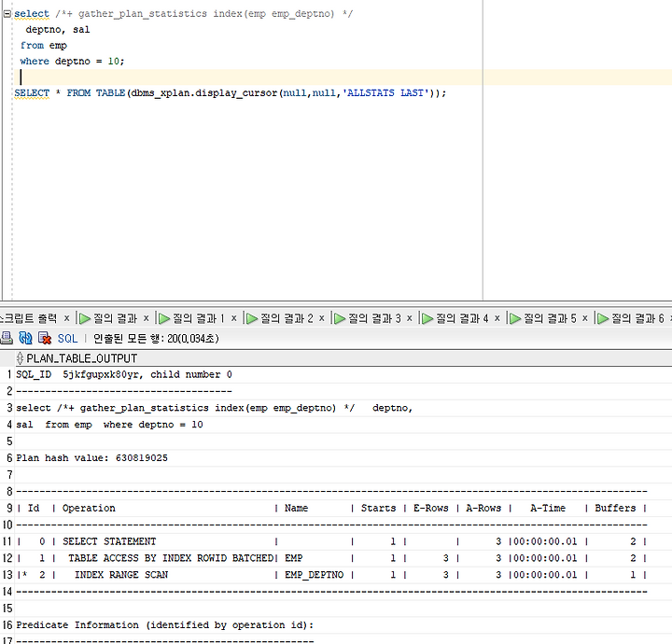The height and width of the screenshot is (644, 672).
Task: Click green run icon on 질의 결과 2 tab
Action: click(x=252, y=318)
